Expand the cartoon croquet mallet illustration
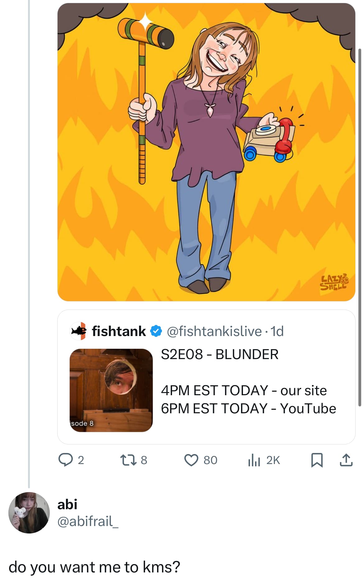Image resolution: width=364 pixels, height=588 pixels. [206, 152]
